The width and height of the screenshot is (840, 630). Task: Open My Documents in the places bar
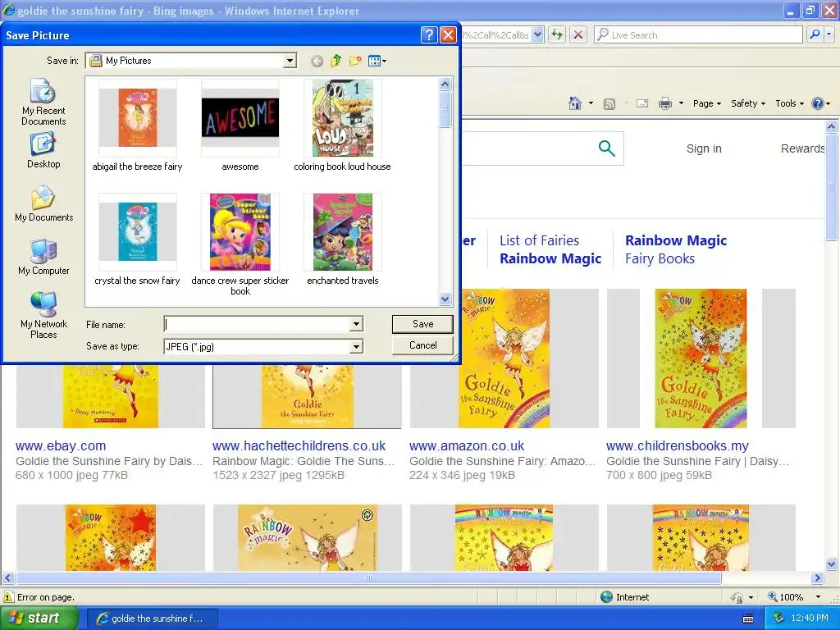[x=43, y=203]
